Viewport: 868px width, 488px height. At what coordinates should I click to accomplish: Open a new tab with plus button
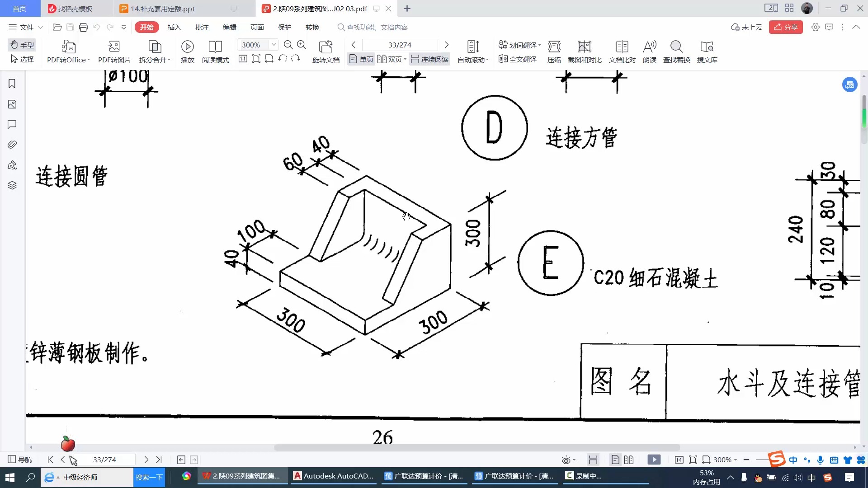(407, 9)
